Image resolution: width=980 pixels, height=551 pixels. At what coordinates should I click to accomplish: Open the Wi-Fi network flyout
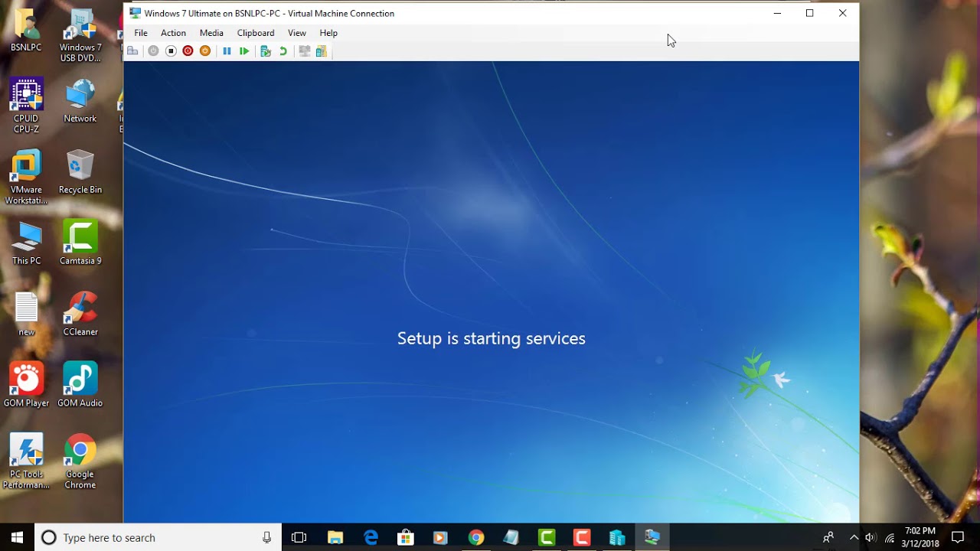[890, 537]
